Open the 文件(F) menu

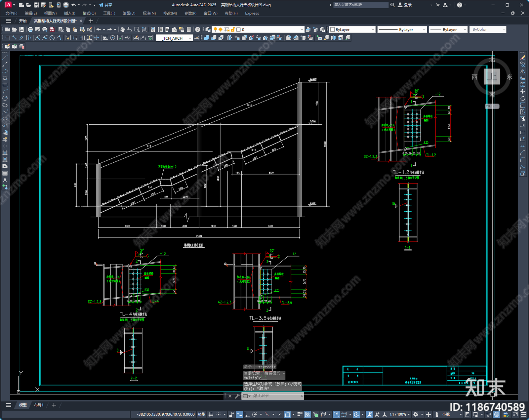coord(11,13)
